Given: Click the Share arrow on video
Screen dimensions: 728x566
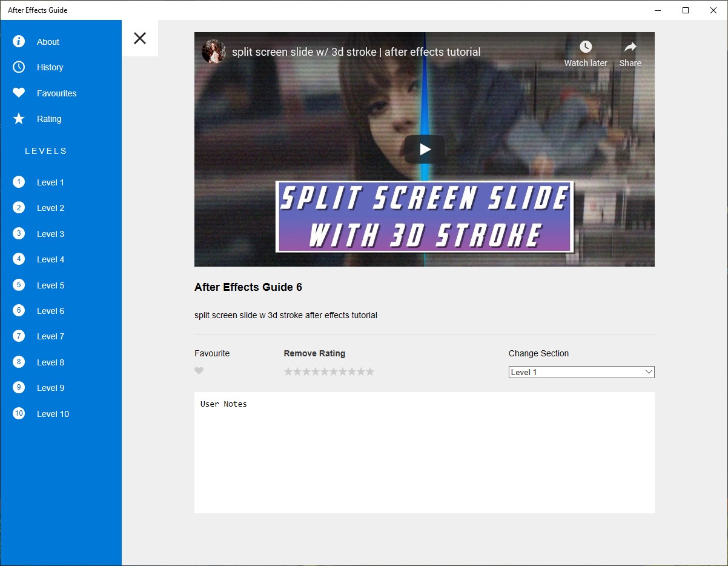Looking at the screenshot, I should tap(630, 47).
